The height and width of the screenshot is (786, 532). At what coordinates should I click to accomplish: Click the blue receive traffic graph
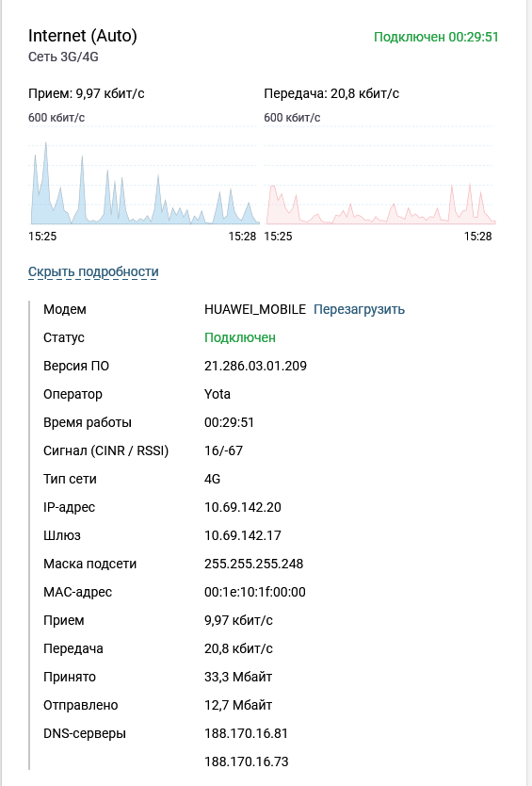click(144, 175)
